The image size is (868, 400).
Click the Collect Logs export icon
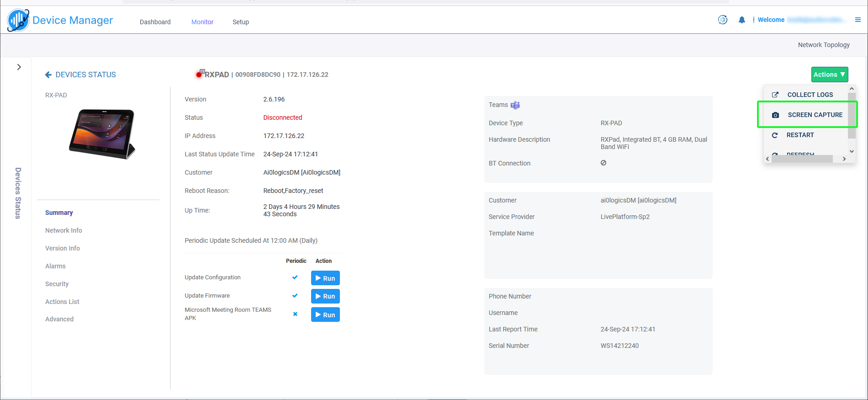[775, 95]
